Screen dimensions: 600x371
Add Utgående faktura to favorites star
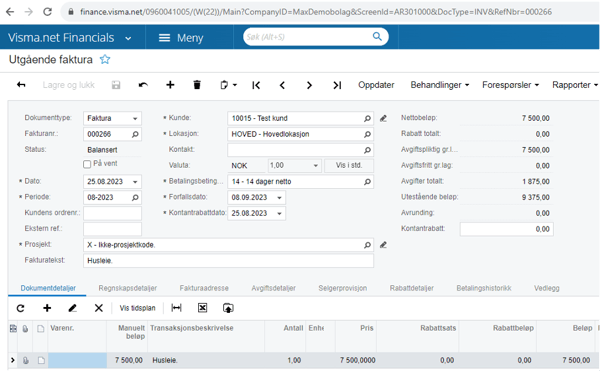click(105, 59)
